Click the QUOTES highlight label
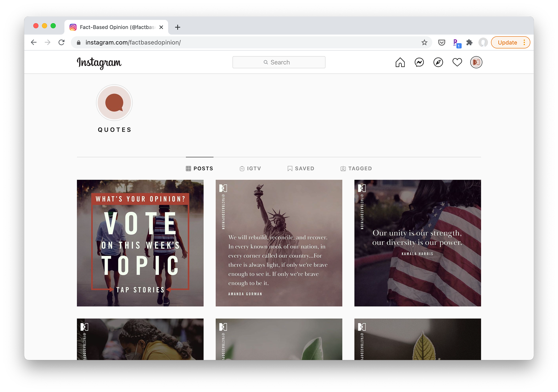558x392 pixels. tap(115, 130)
